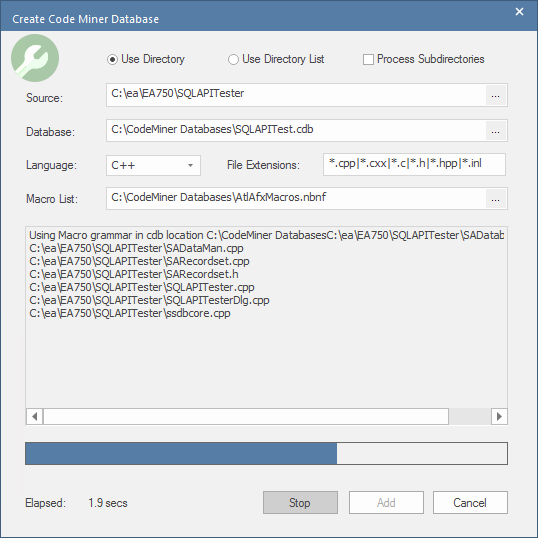538x538 pixels.
Task: Browse for Source directory via ellipsis button
Action: click(x=495, y=95)
